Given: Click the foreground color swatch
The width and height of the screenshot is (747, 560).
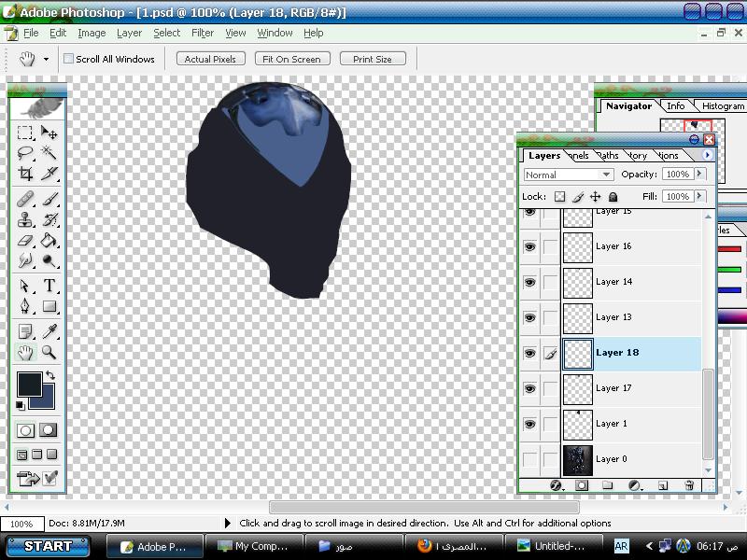Looking at the screenshot, I should coord(29,384).
